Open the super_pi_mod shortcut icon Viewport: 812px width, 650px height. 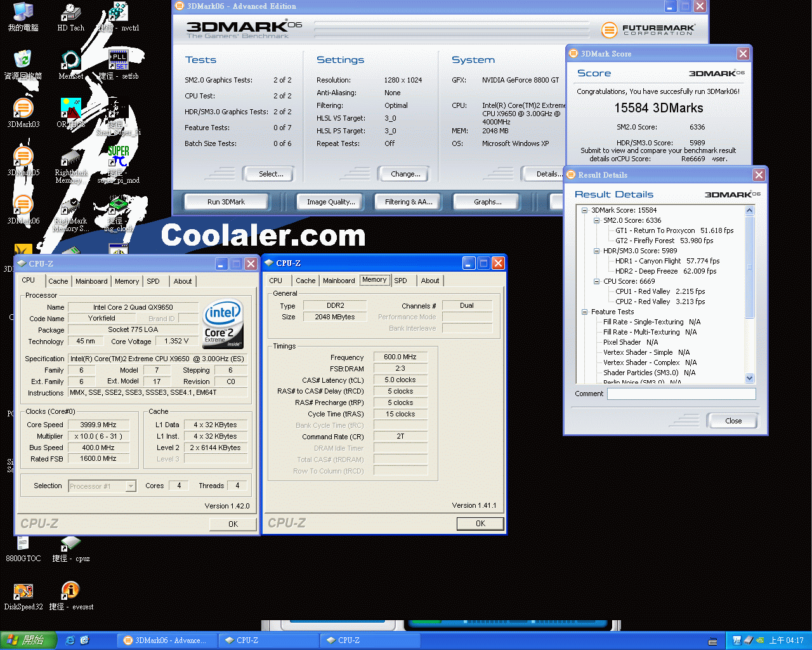click(119, 165)
